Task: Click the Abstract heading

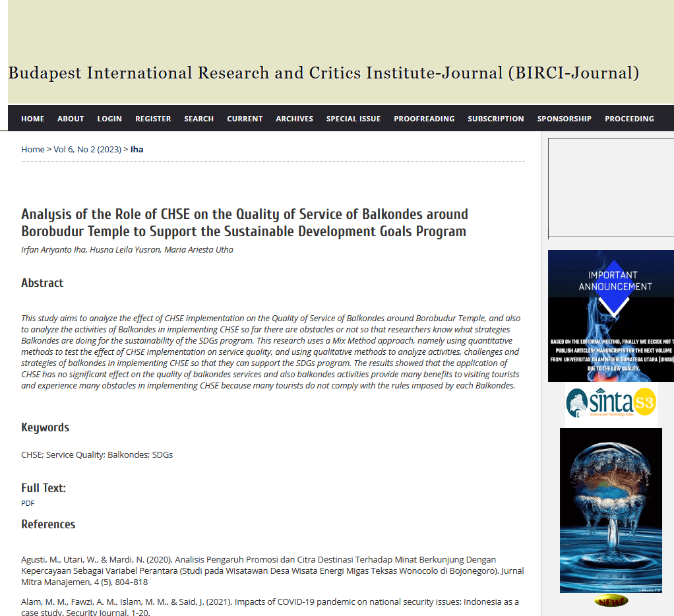Action: (x=42, y=283)
